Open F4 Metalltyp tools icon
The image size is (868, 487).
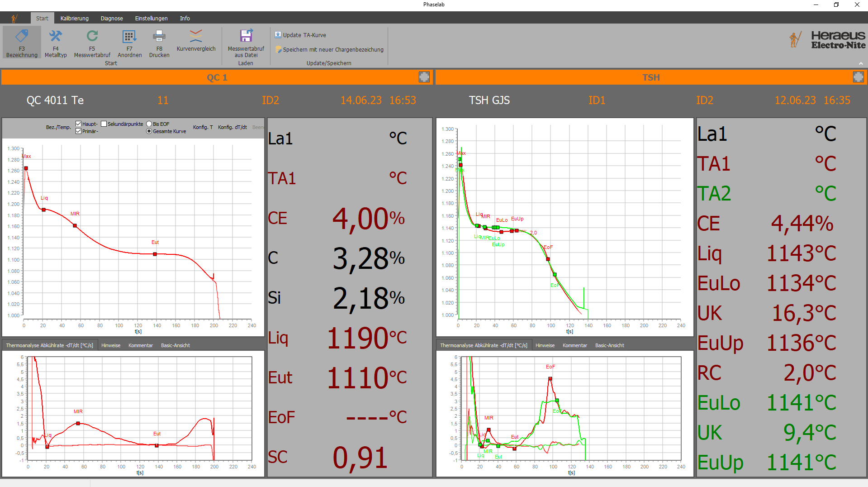pos(56,36)
